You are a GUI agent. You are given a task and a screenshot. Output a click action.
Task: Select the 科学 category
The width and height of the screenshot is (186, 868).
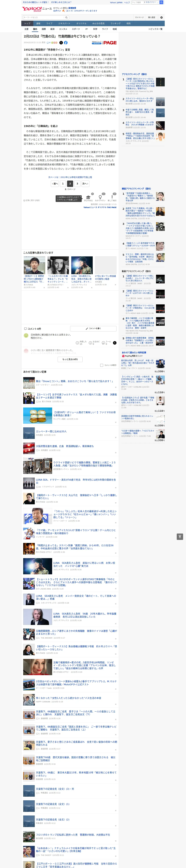[x=95, y=29]
